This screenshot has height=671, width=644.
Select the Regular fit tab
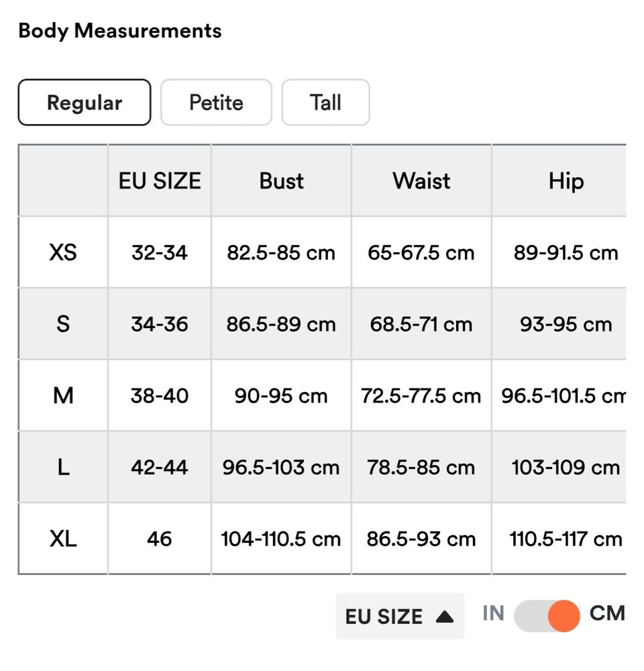point(85,103)
